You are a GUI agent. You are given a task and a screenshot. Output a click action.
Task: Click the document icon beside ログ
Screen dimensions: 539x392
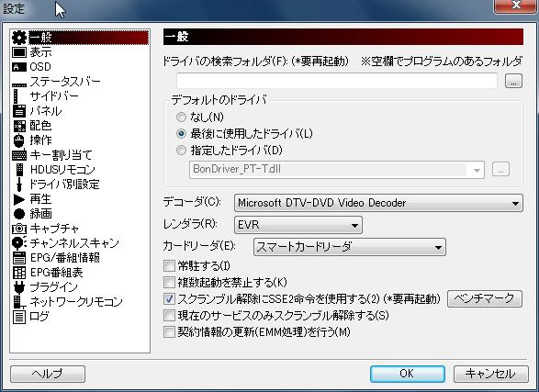tap(19, 317)
